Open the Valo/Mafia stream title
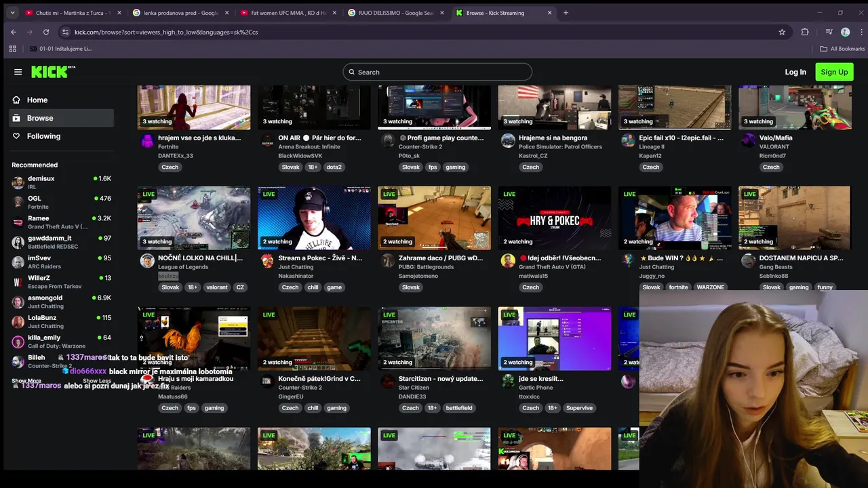Screen dimensions: 868x488 [776, 138]
